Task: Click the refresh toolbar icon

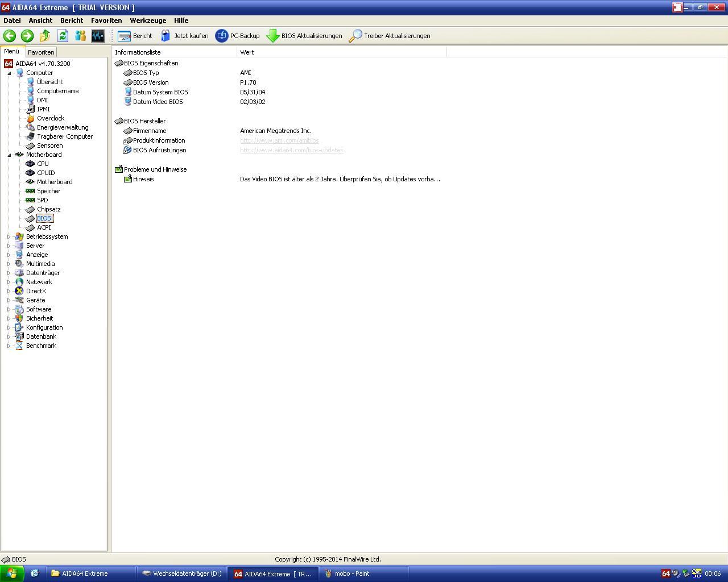Action: pos(63,36)
